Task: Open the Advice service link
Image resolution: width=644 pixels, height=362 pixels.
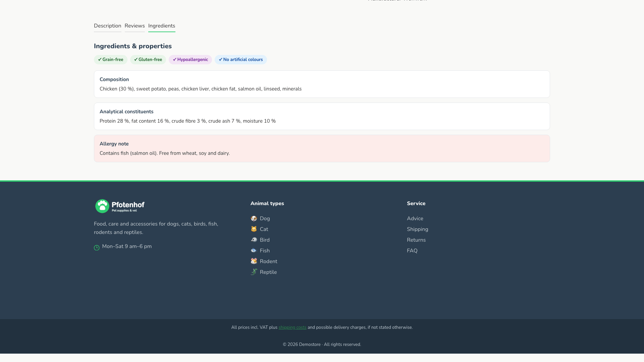Action: tap(415, 219)
